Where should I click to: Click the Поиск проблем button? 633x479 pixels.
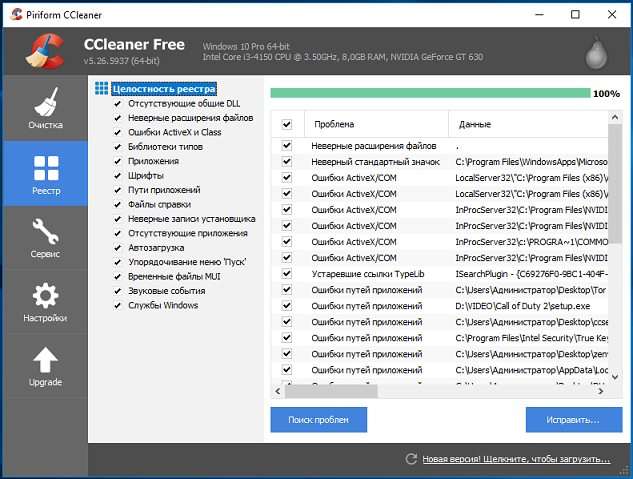click(319, 420)
